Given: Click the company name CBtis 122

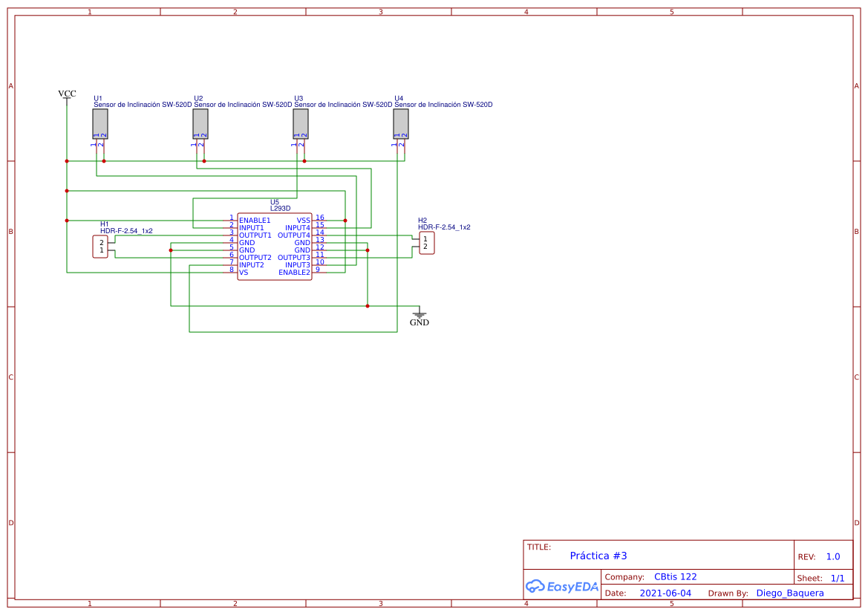Looking at the screenshot, I should [675, 577].
